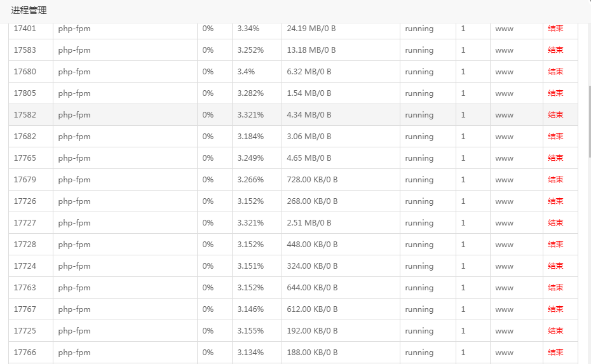Click 结束 for process 17726

tap(555, 201)
